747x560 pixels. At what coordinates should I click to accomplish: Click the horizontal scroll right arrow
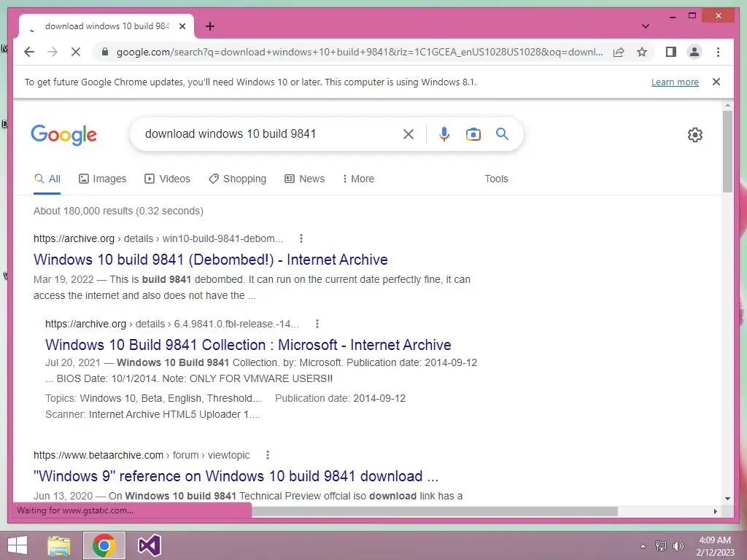[716, 511]
